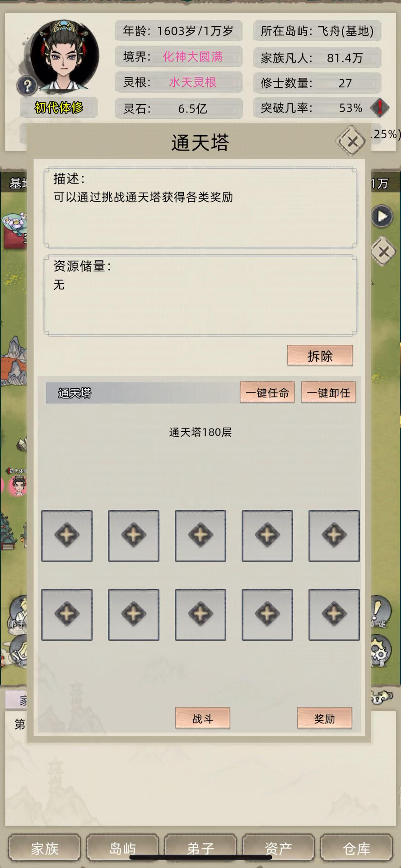This screenshot has width=401, height=868.
Task: Add disciple in second bottom-row slot
Action: pyautogui.click(x=134, y=614)
